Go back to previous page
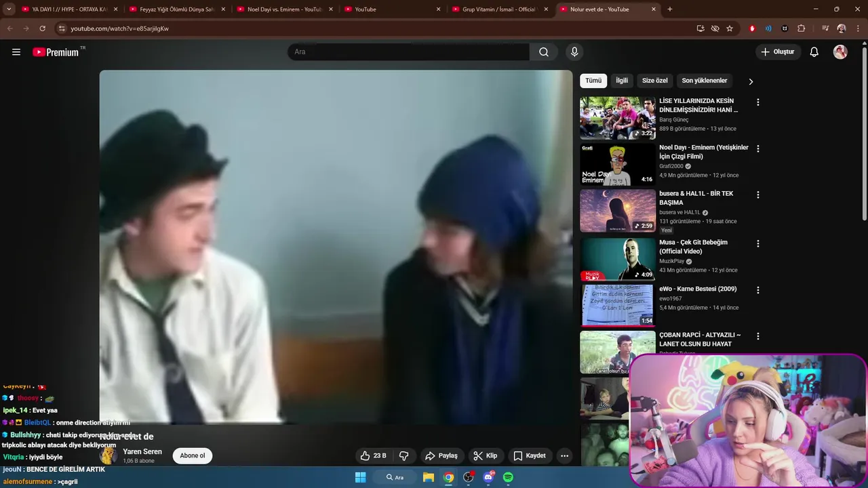The image size is (868, 488). click(x=9, y=28)
